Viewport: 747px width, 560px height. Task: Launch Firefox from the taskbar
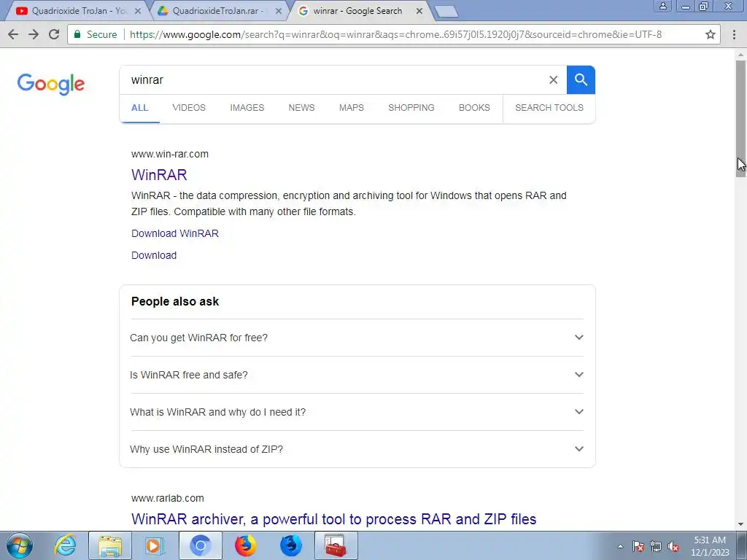pyautogui.click(x=246, y=545)
